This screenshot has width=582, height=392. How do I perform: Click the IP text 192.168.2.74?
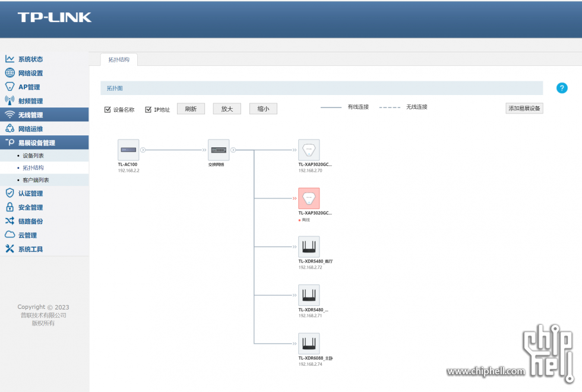coord(310,364)
